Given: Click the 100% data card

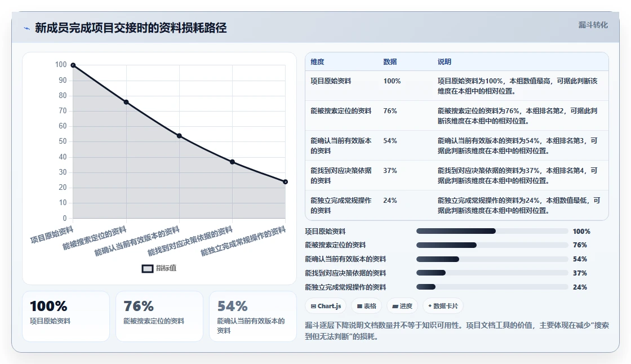Looking at the screenshot, I should pos(66,317).
